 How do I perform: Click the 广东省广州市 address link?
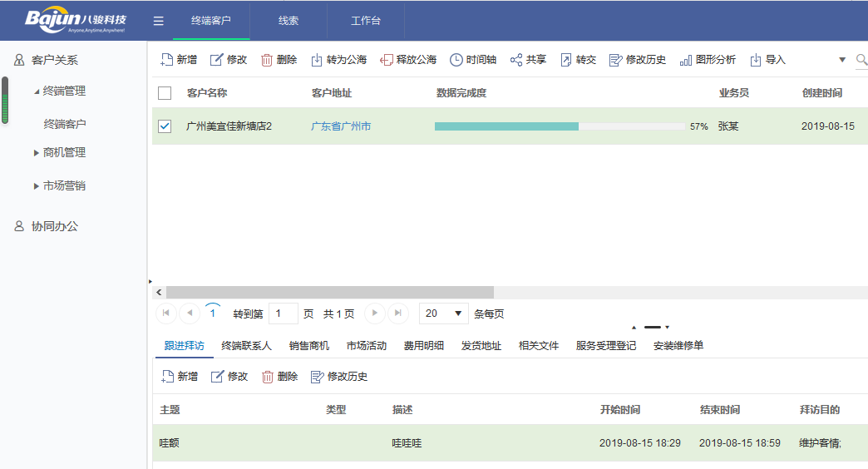(341, 126)
